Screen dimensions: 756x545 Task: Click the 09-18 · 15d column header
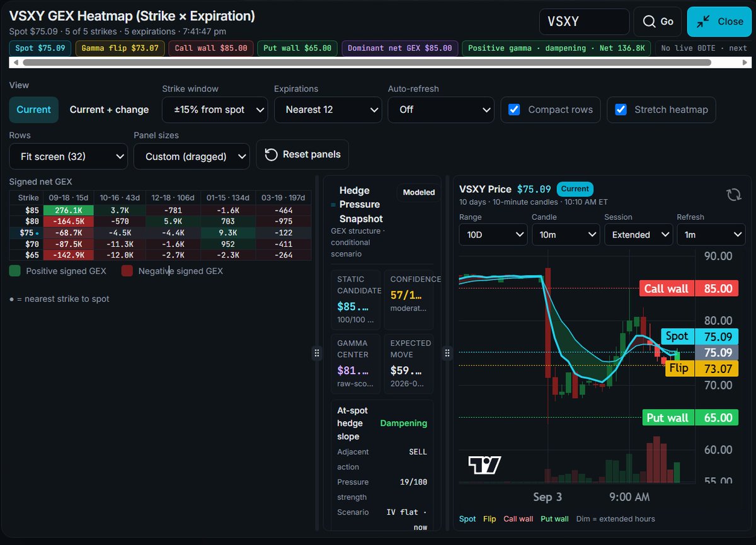69,198
